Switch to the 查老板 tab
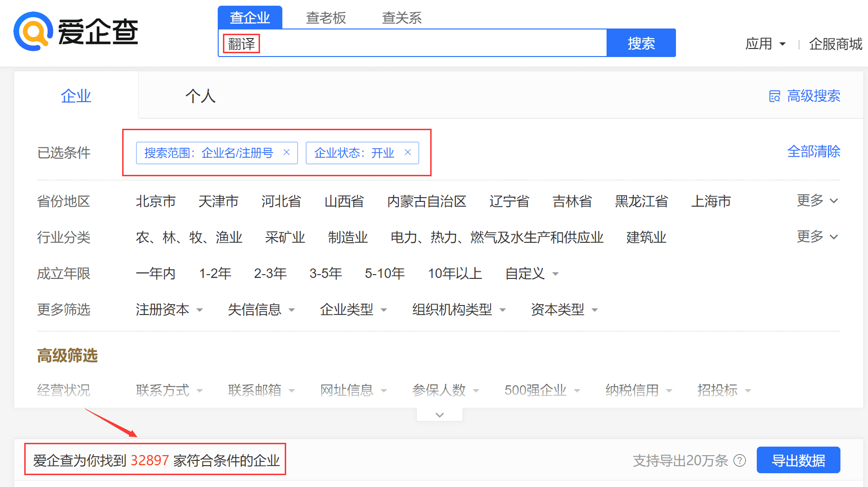The width and height of the screenshot is (868, 487). point(326,17)
